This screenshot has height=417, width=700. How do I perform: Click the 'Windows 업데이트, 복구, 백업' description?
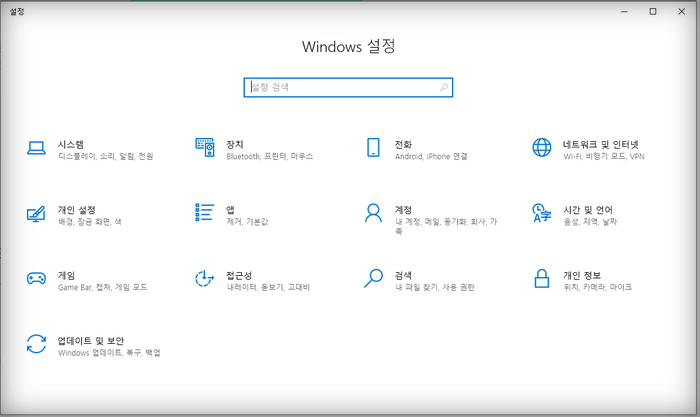109,353
